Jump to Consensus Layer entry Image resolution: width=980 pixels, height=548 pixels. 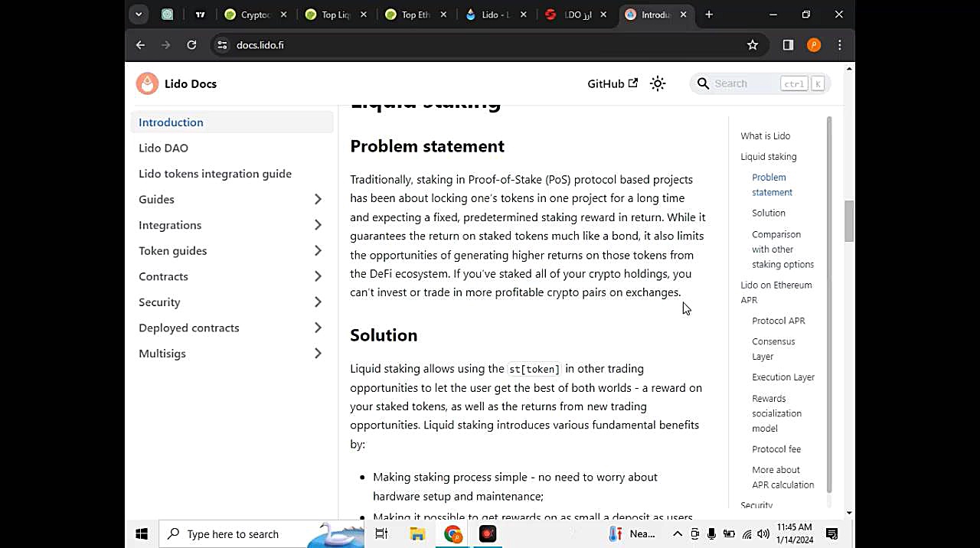[x=773, y=349]
